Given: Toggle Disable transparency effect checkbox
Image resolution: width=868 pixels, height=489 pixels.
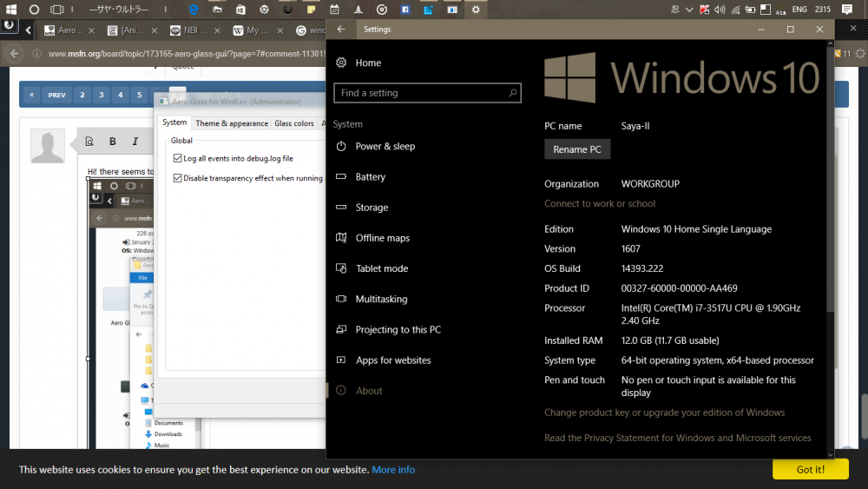Looking at the screenshot, I should tap(177, 178).
